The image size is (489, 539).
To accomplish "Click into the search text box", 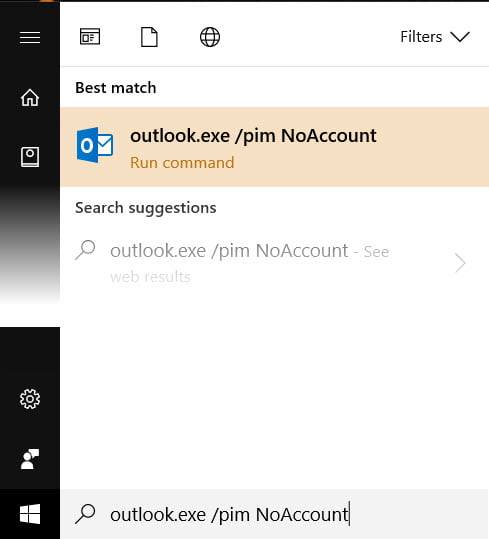I will pyautogui.click(x=275, y=514).
